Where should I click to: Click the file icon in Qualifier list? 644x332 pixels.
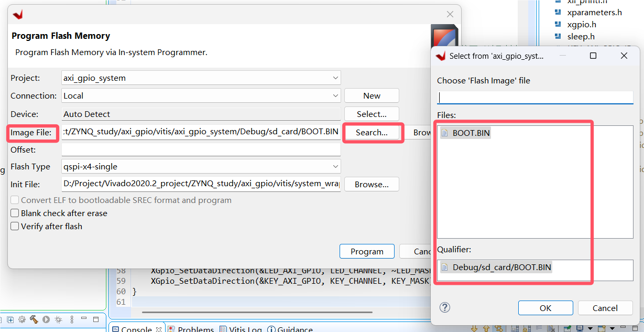tap(445, 267)
